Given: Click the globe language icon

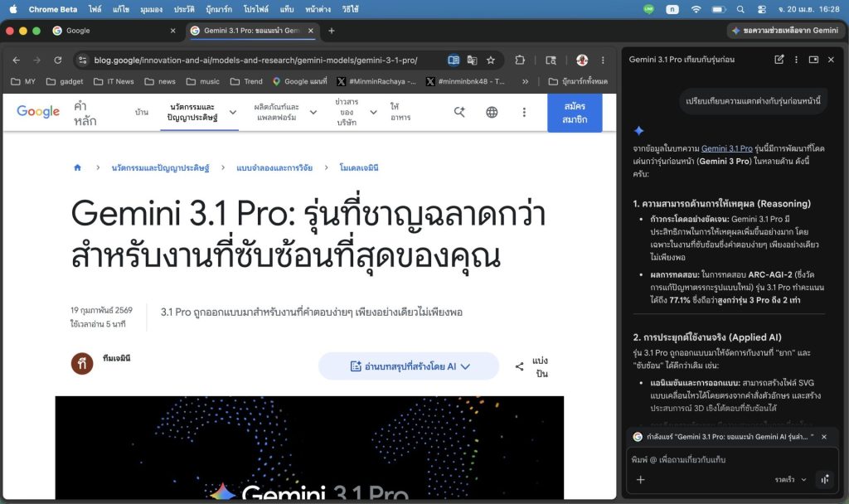Looking at the screenshot, I should pyautogui.click(x=492, y=112).
